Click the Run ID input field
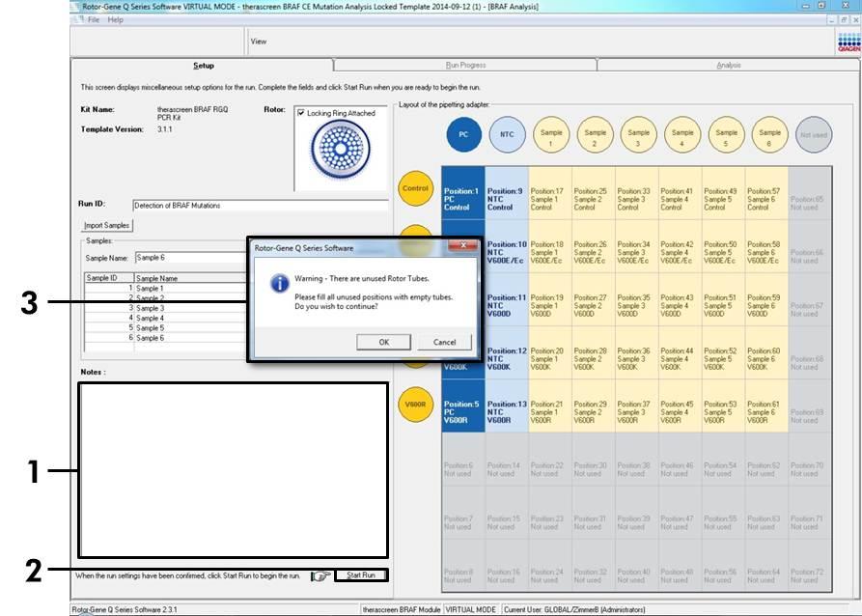 pyautogui.click(x=260, y=206)
